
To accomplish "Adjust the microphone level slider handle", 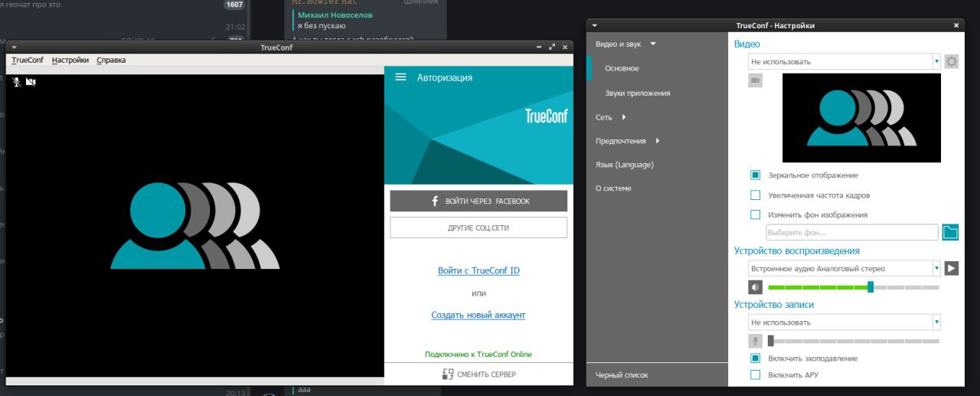I will point(771,341).
